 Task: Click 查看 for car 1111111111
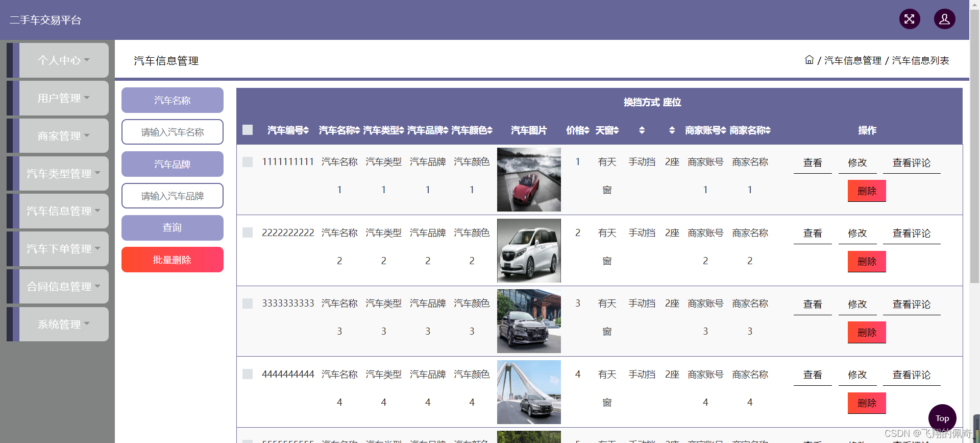click(x=813, y=163)
